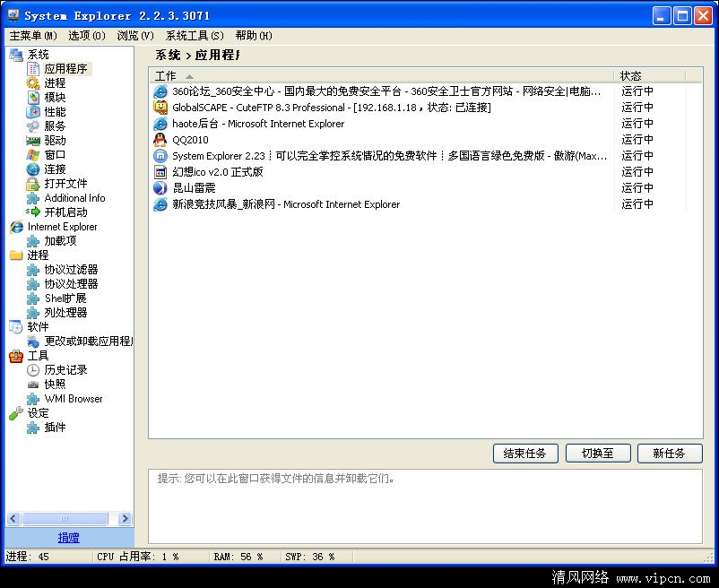Click the CPU 占用率 status bar entry
The width and height of the screenshot is (719, 588).
(137, 557)
